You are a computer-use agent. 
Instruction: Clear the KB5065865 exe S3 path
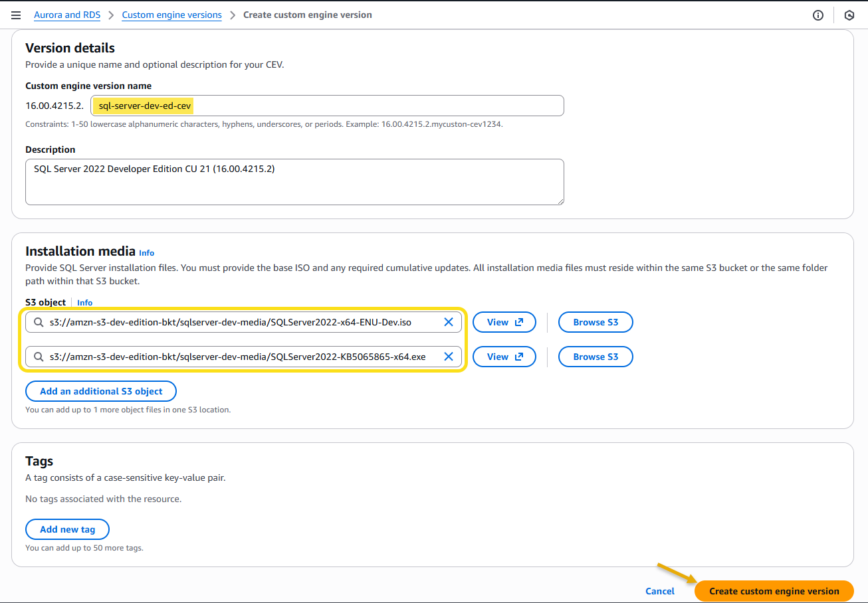[449, 357]
